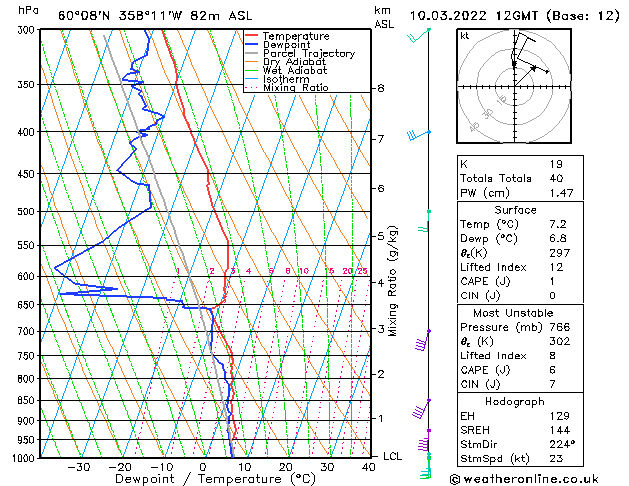Image resolution: width=629 pixels, height=486 pixels.
Task: Click the 5 km altitude tick label
Action: click(381, 236)
